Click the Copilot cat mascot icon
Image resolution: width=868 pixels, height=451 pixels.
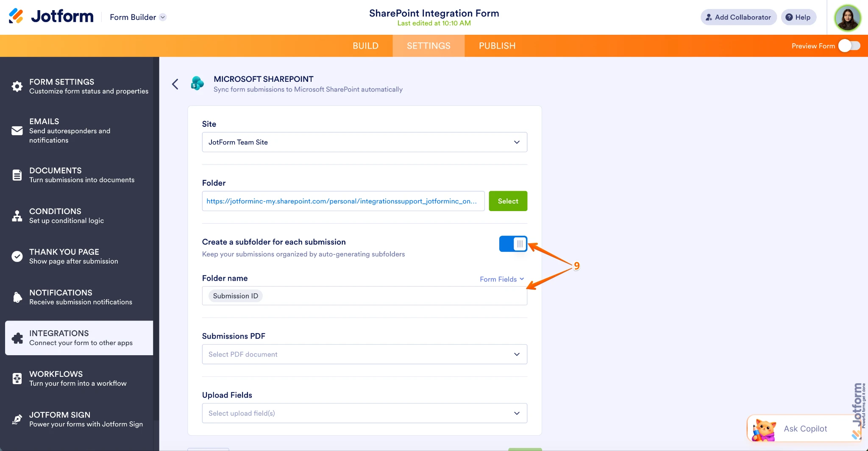pyautogui.click(x=764, y=430)
